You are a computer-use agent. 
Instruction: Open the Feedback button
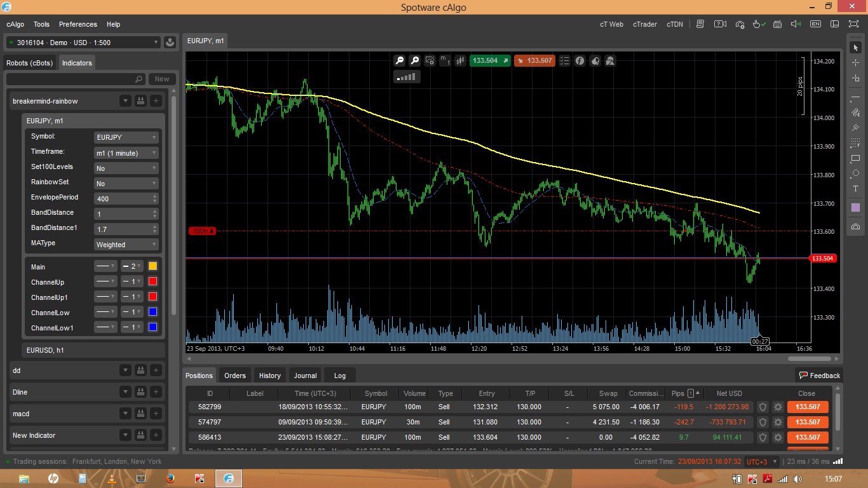820,376
